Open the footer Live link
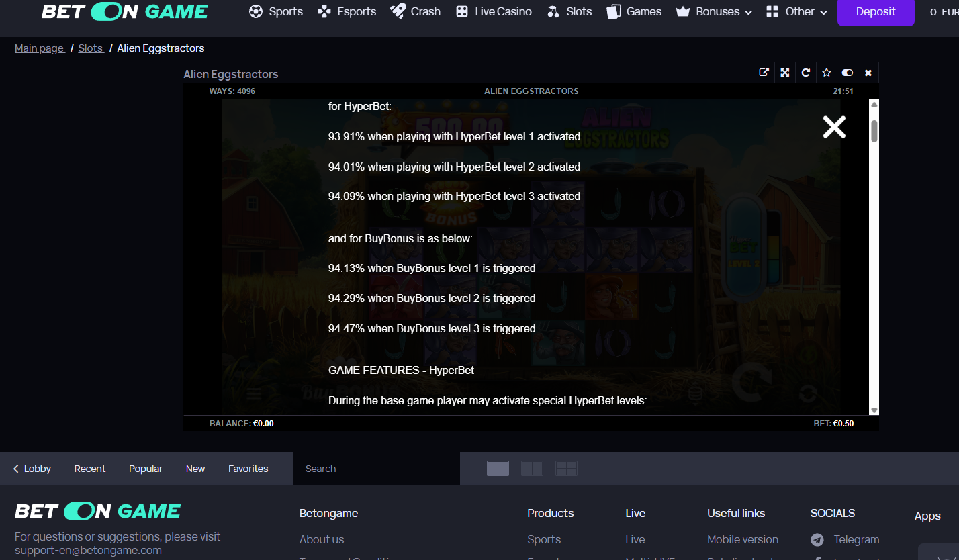This screenshot has height=560, width=959. [x=635, y=539]
